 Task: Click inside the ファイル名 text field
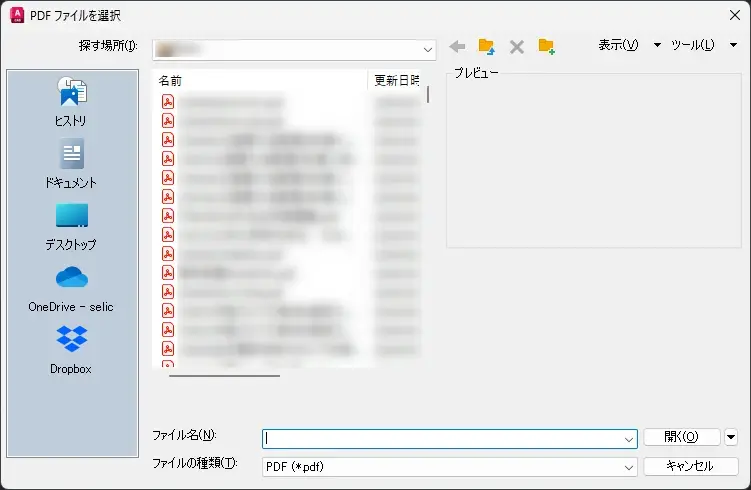point(440,439)
